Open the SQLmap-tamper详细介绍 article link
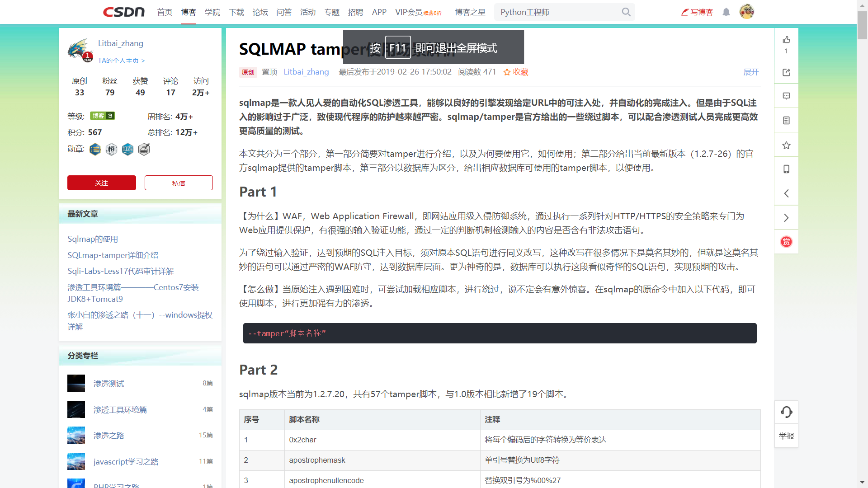The image size is (868, 488). [113, 255]
